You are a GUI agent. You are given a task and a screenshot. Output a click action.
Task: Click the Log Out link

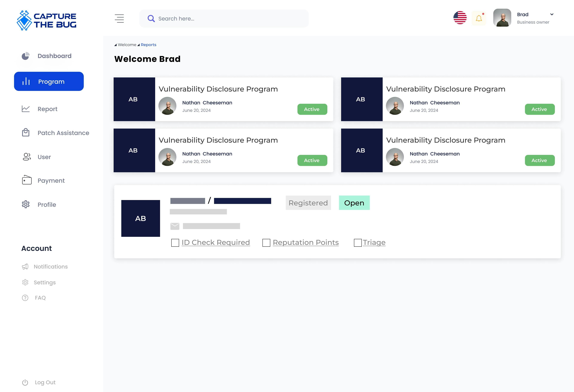45,382
